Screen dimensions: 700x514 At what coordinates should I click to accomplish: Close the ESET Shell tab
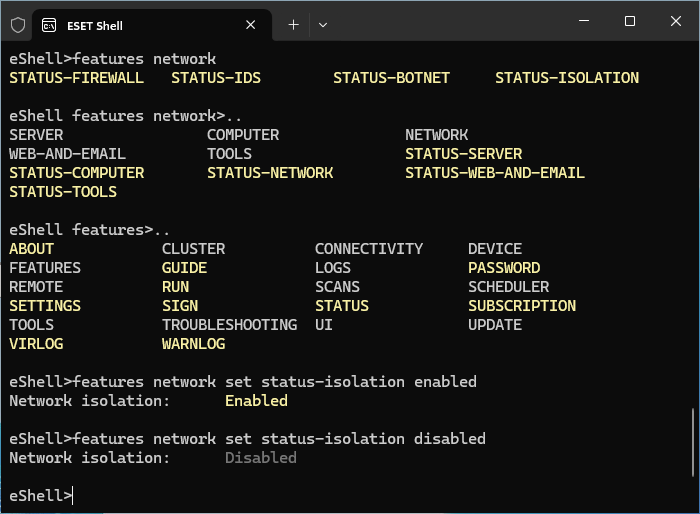(250, 25)
